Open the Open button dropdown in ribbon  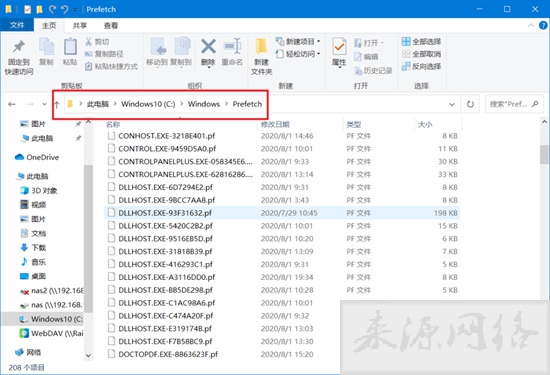(x=382, y=43)
